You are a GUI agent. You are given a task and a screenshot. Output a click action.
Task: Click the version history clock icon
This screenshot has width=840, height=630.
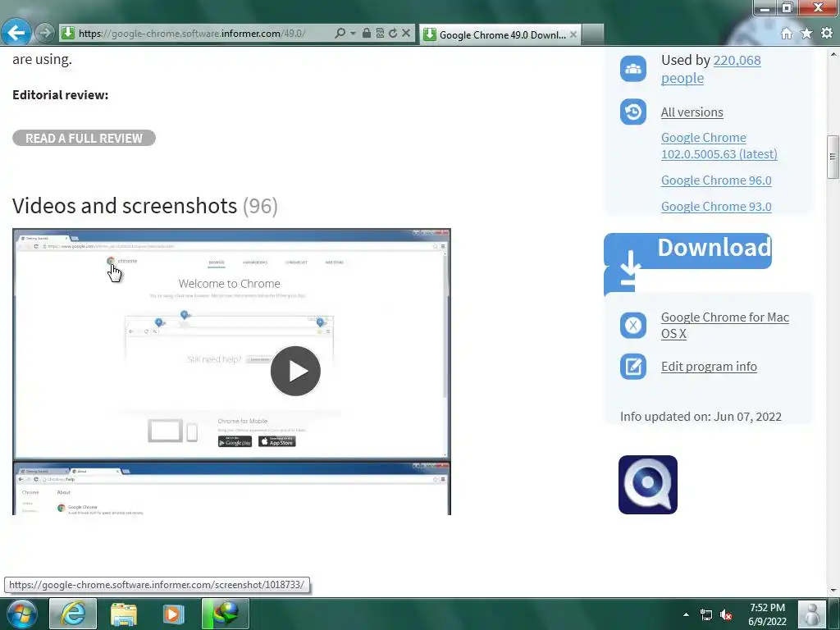pyautogui.click(x=633, y=112)
